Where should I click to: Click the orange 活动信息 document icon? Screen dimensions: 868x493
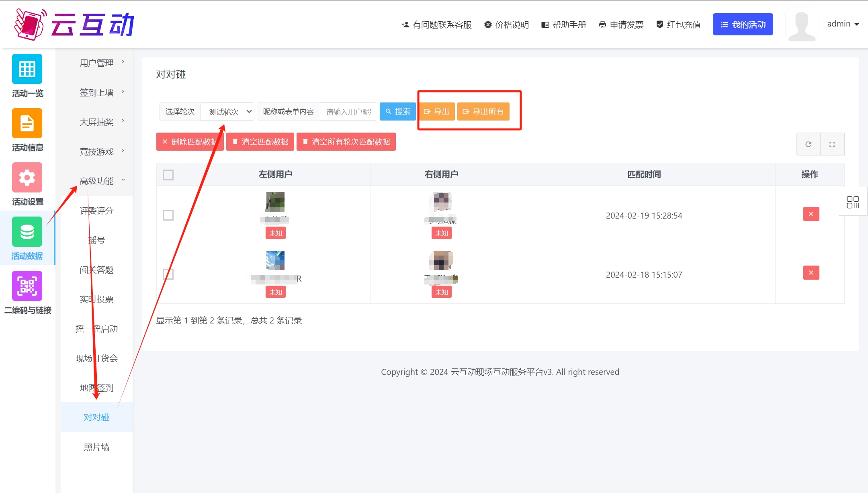pos(27,123)
